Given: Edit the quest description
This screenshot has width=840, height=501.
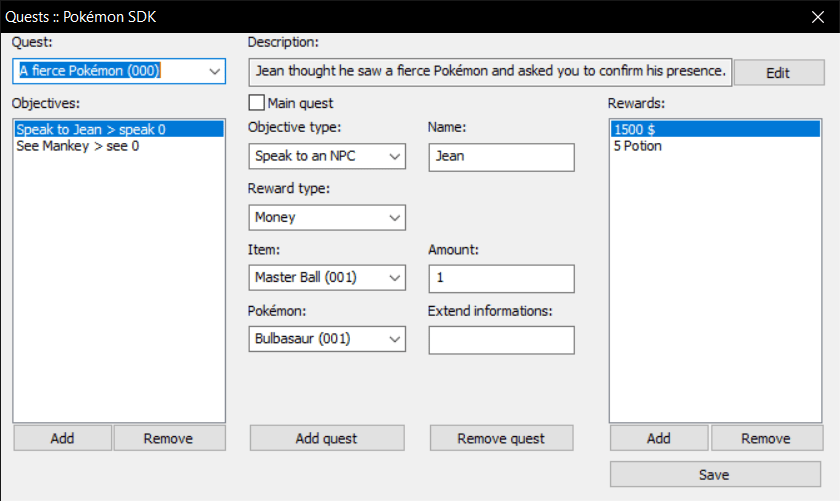Looking at the screenshot, I should pyautogui.click(x=778, y=72).
